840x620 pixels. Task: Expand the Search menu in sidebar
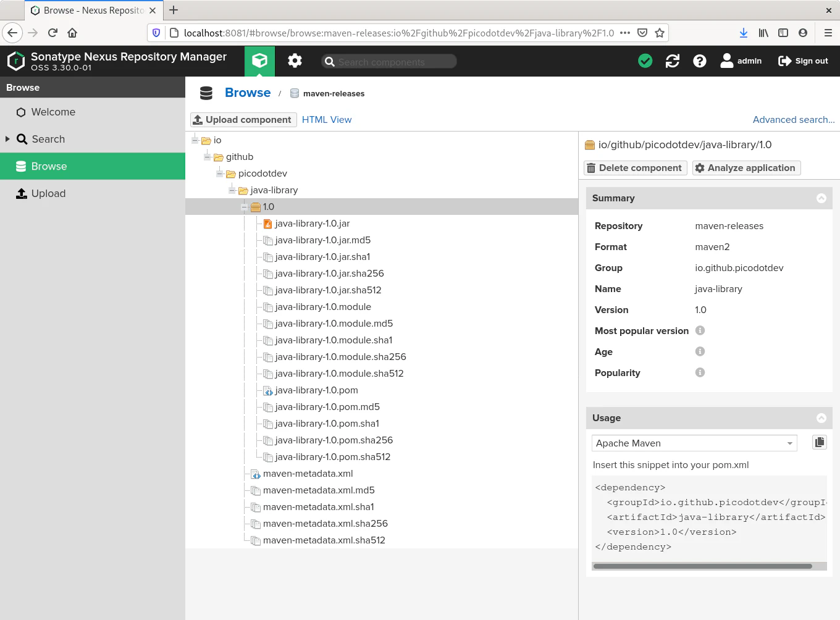click(7, 139)
